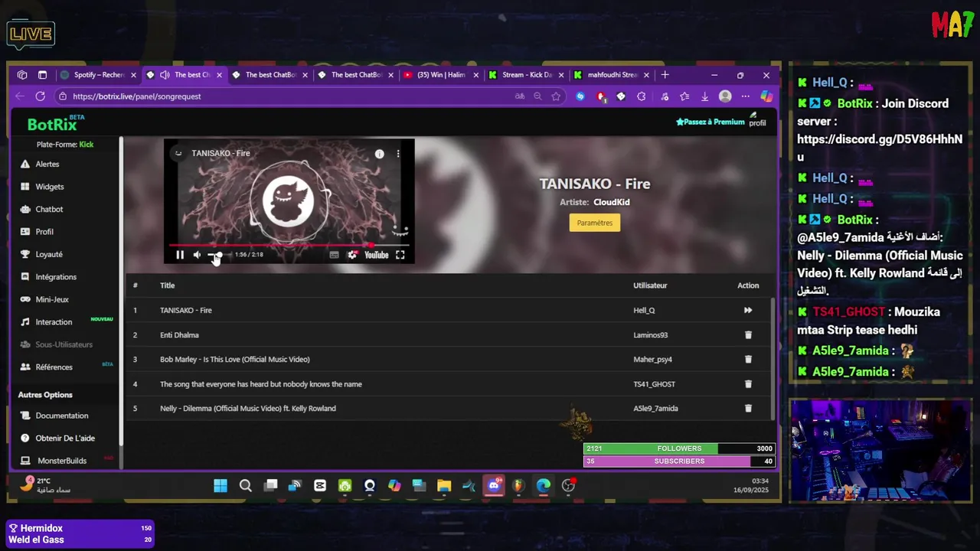This screenshot has width=980, height=551.
Task: Select the Hell_Q user cell
Action: pyautogui.click(x=644, y=310)
